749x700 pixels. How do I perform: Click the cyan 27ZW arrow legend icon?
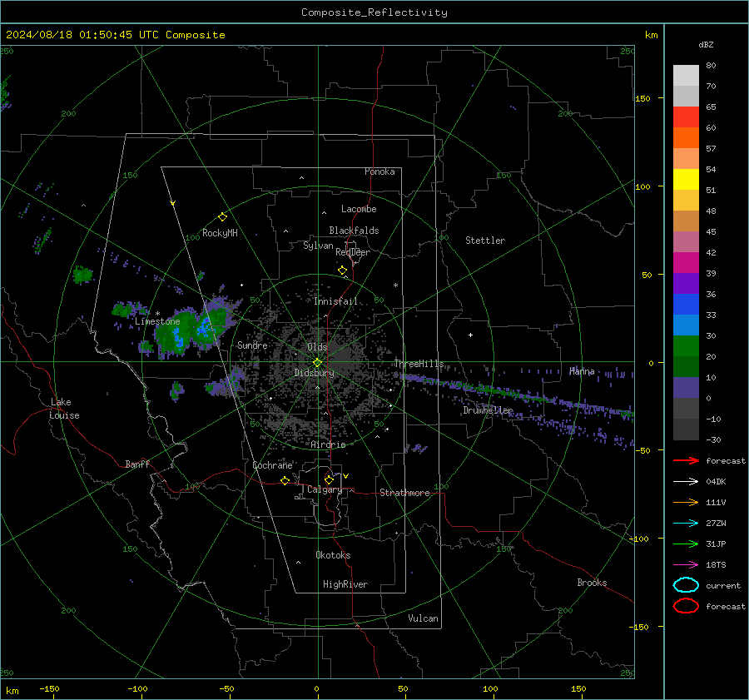686,524
